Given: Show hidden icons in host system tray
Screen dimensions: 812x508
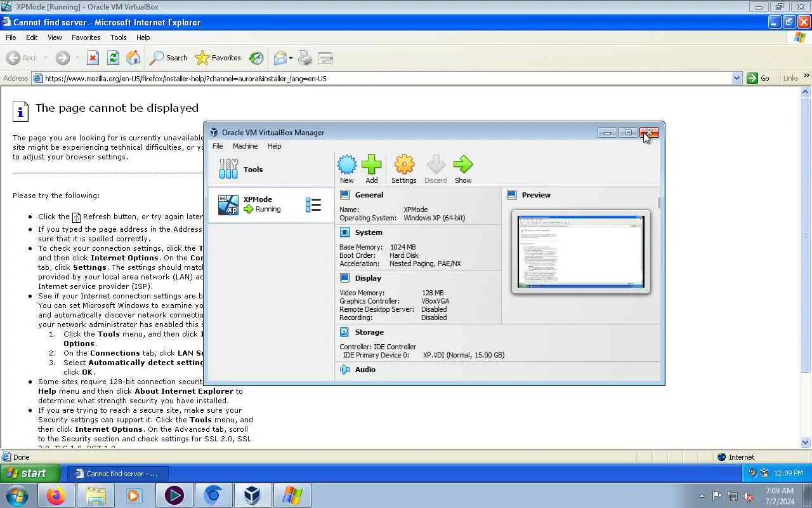Looking at the screenshot, I should click(702, 496).
